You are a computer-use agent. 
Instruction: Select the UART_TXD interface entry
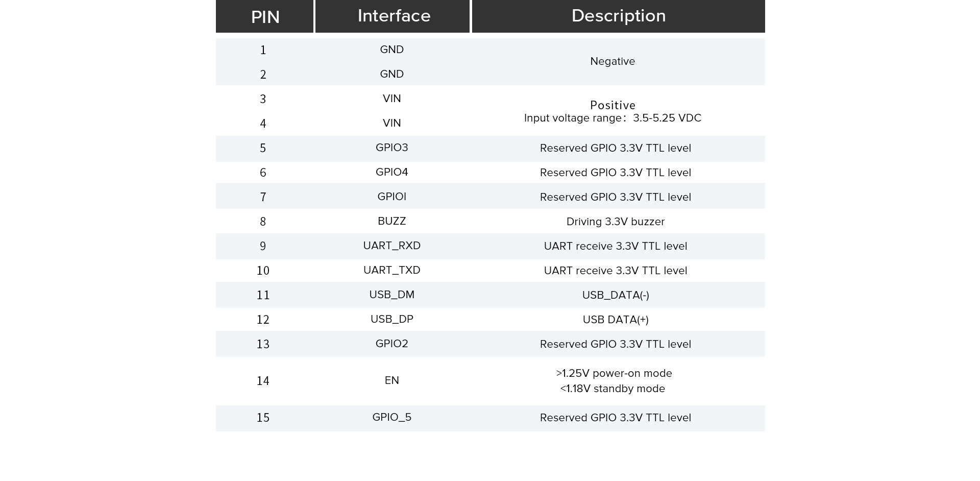click(x=391, y=270)
